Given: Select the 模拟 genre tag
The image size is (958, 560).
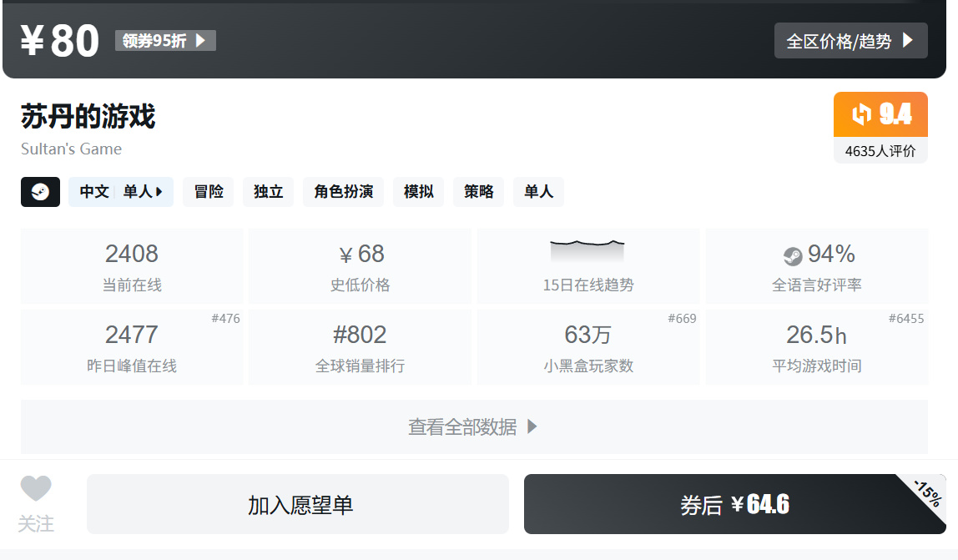Looking at the screenshot, I should [419, 192].
